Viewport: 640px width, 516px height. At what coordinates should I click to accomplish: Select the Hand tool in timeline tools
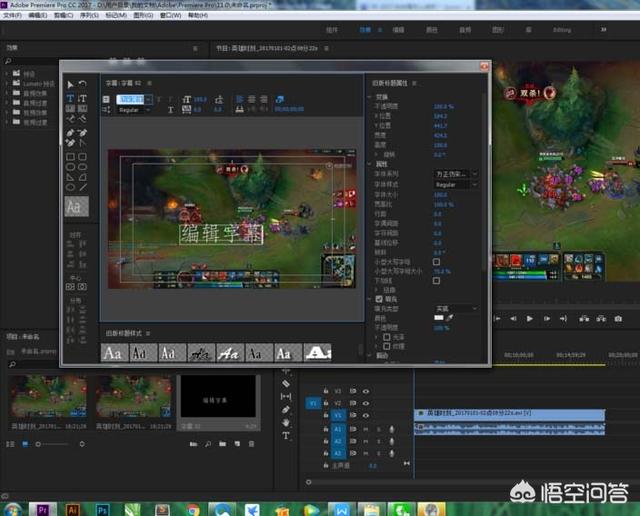point(286,422)
